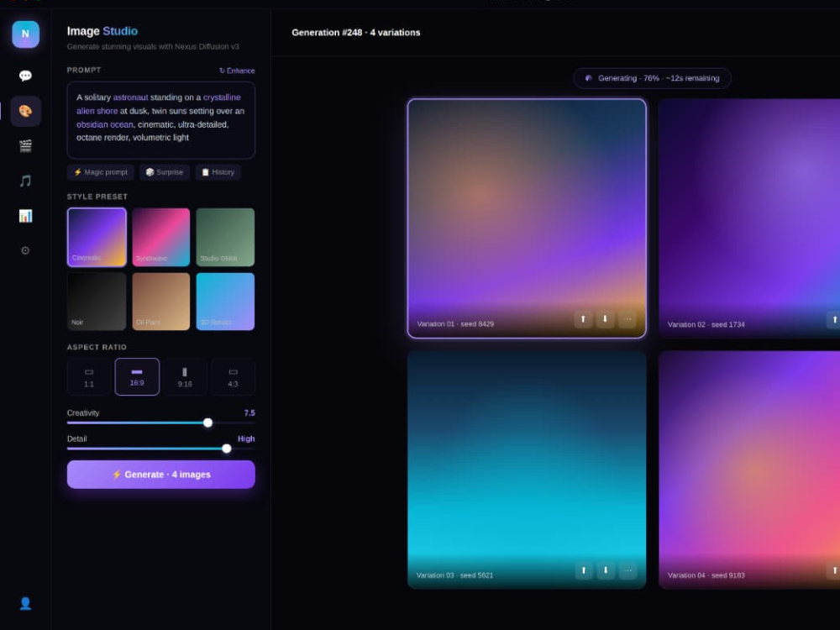Click 'Generation #248 · 4 variations' heading
This screenshot has height=630, width=840.
pyautogui.click(x=355, y=33)
